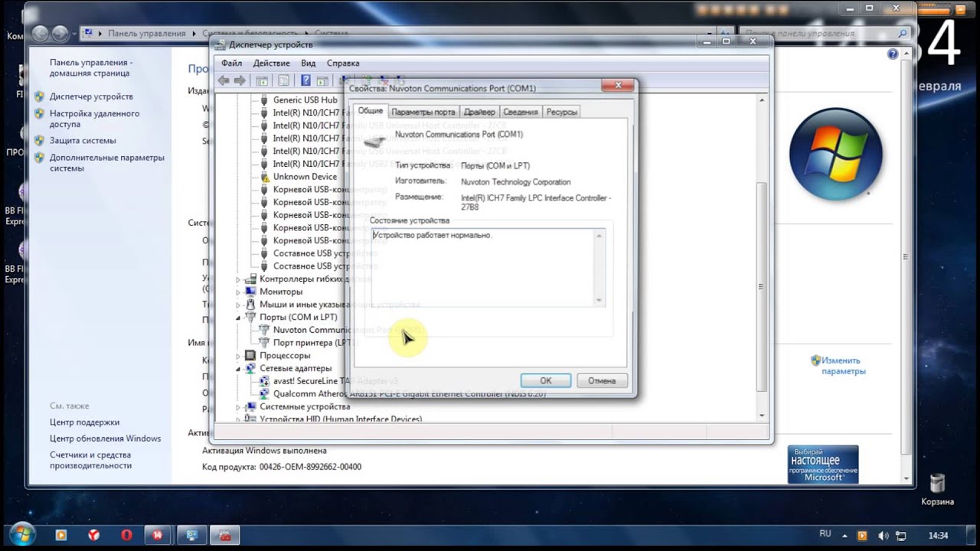Collapse the Сетевые адаптеры node
This screenshot has height=551, width=980.
point(238,369)
